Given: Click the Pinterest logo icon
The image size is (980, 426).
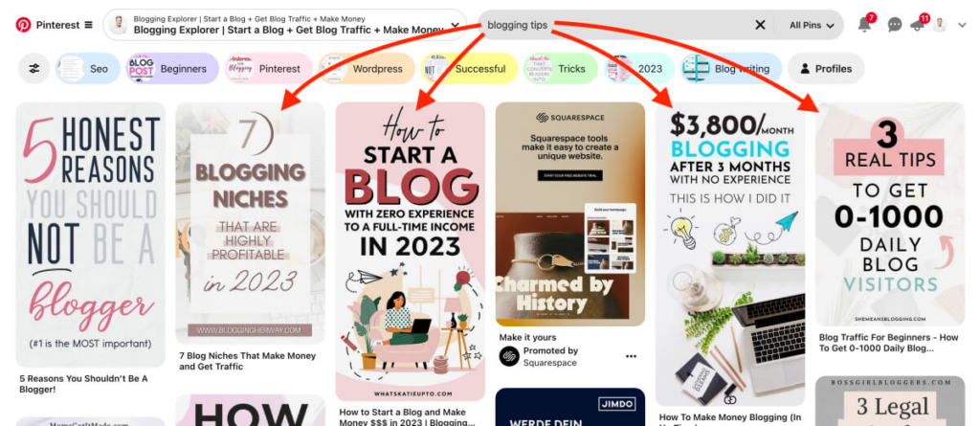Looking at the screenshot, I should coord(24,25).
